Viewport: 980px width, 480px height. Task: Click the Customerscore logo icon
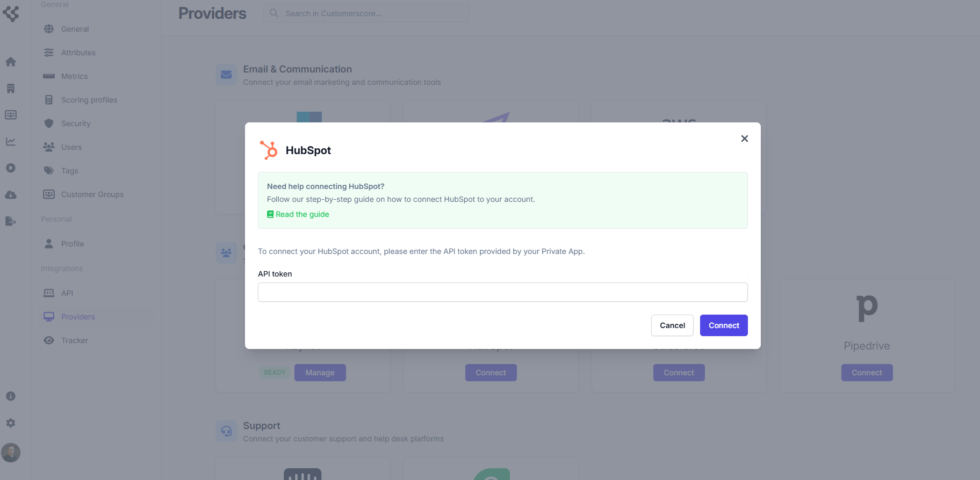[11, 13]
